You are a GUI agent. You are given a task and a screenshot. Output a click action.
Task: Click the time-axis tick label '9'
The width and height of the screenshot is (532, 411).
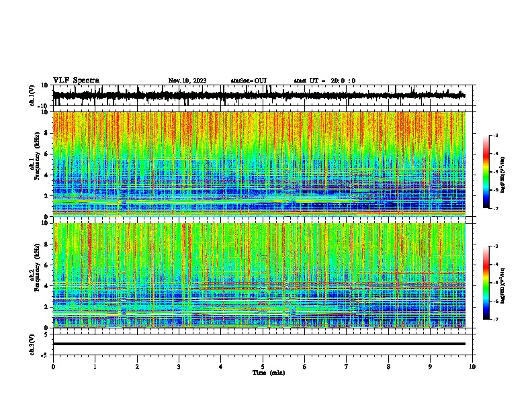[430, 367]
